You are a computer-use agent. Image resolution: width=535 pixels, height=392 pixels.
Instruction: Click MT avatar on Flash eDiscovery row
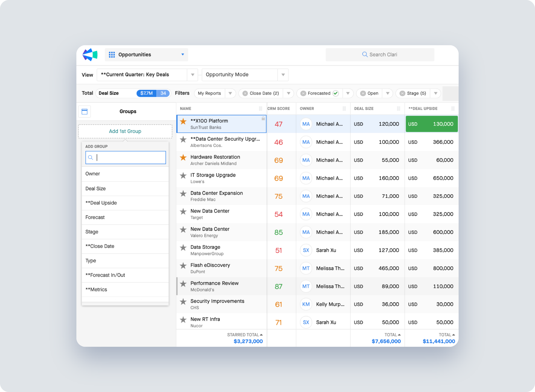click(x=306, y=268)
